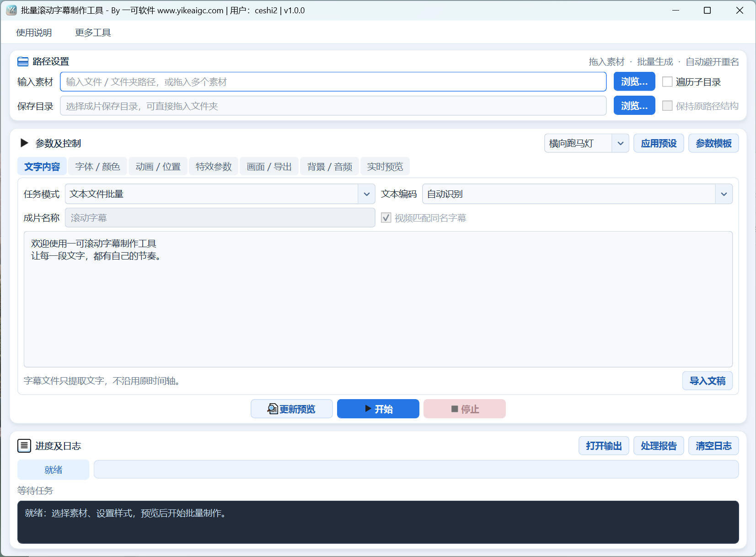The height and width of the screenshot is (557, 756).
Task: Open the 任务模式 dropdown
Action: (x=220, y=194)
